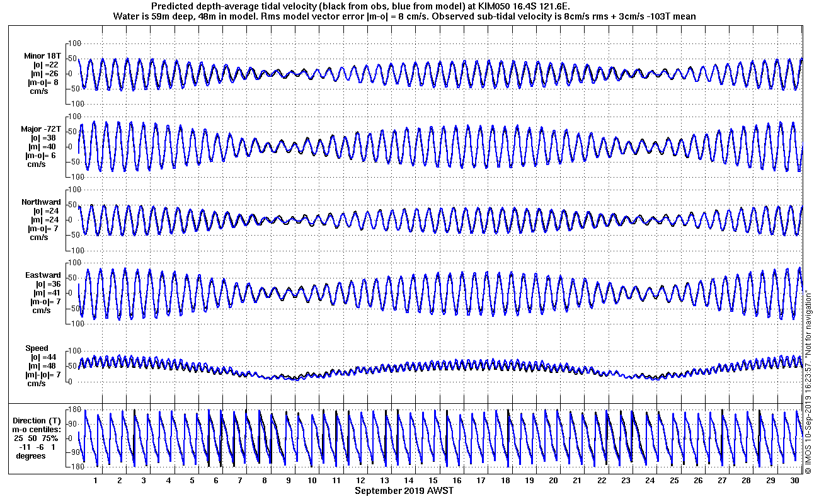819x504 pixels.
Task: Select the Eastward panel label
Action: click(x=43, y=275)
